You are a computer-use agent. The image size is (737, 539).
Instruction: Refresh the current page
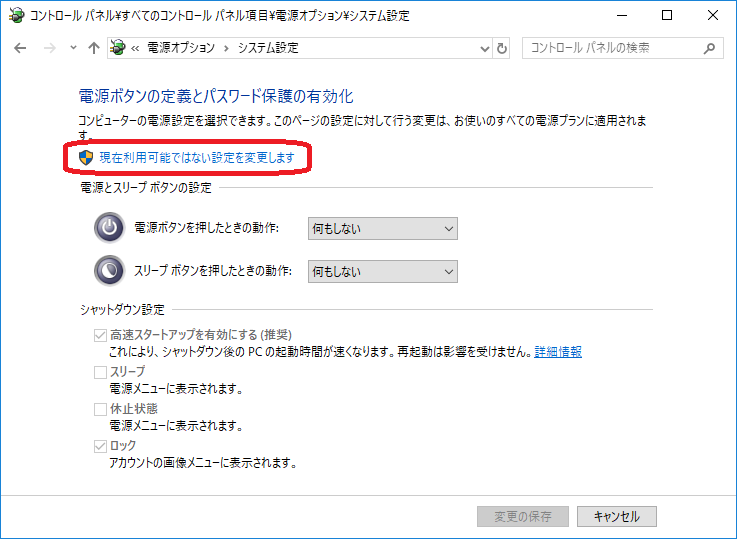tap(502, 48)
